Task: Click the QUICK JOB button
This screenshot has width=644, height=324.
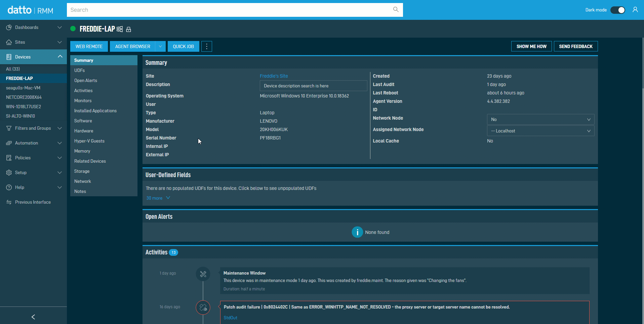Action: click(x=184, y=46)
